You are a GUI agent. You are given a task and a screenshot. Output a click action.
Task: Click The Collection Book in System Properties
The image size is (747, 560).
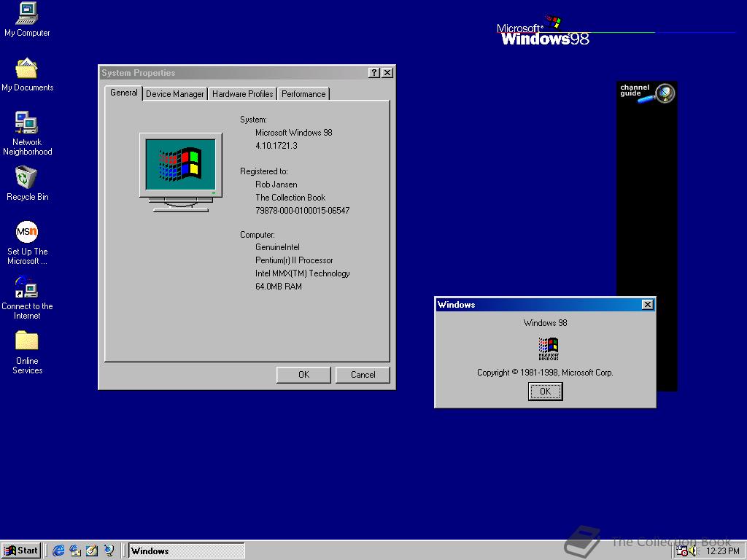290,198
